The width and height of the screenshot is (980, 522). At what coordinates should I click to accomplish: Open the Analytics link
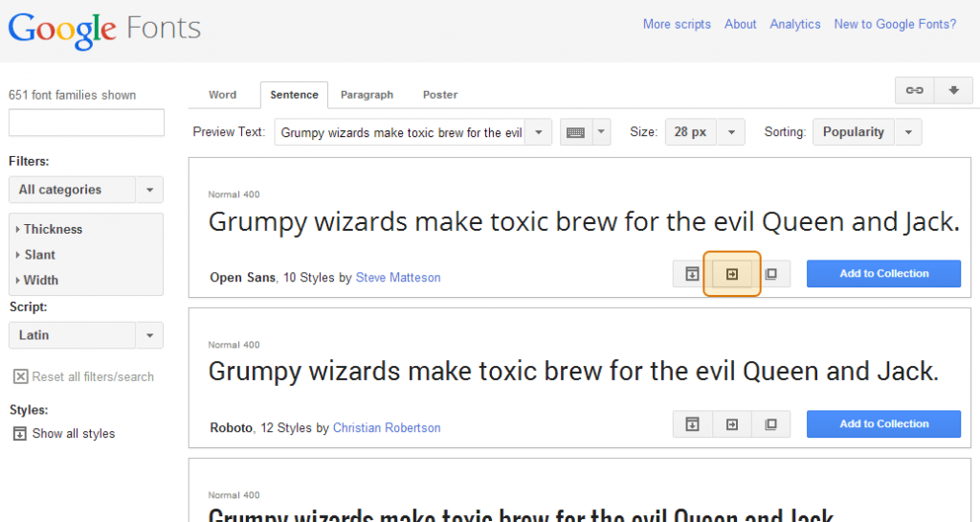(x=795, y=24)
